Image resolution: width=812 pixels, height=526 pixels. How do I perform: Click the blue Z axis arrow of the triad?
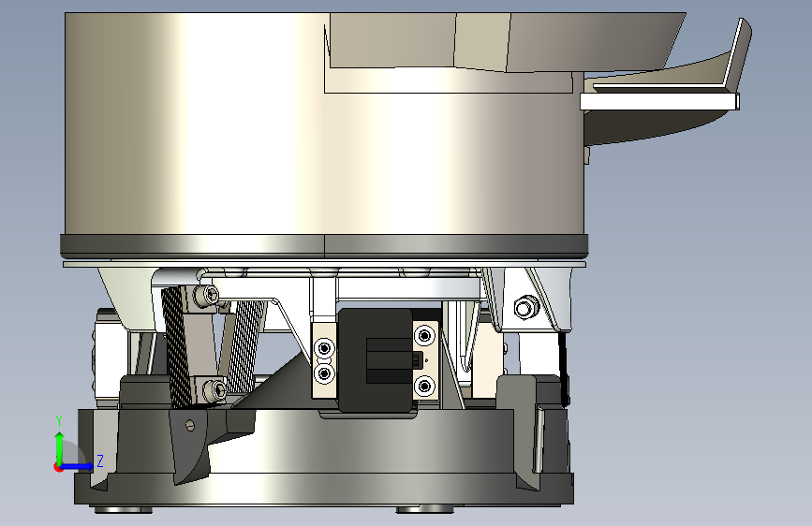79,466
